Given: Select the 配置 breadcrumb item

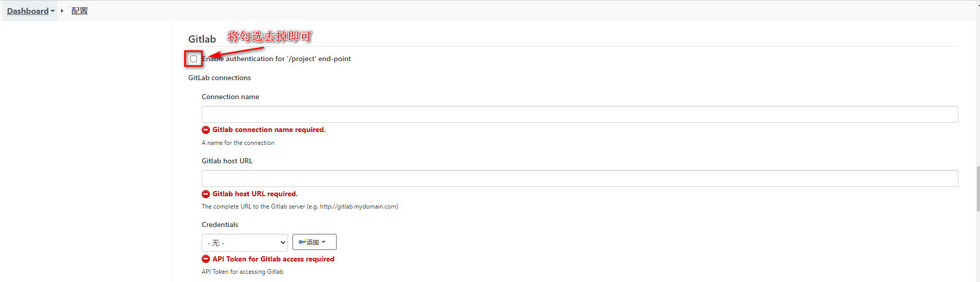Looking at the screenshot, I should point(79,11).
